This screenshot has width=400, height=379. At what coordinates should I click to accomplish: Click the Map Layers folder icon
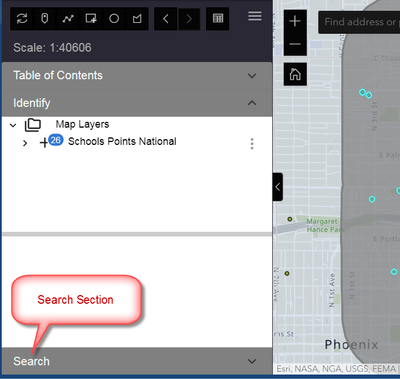[x=33, y=125]
